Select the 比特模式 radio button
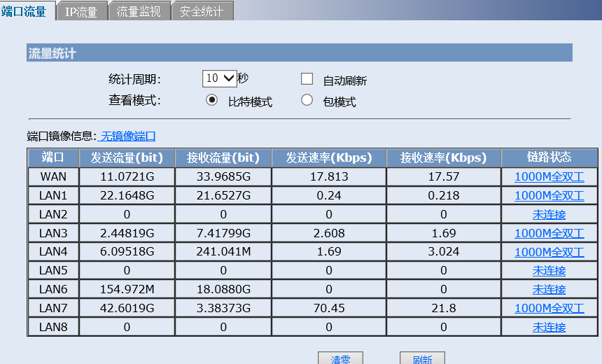 (211, 100)
